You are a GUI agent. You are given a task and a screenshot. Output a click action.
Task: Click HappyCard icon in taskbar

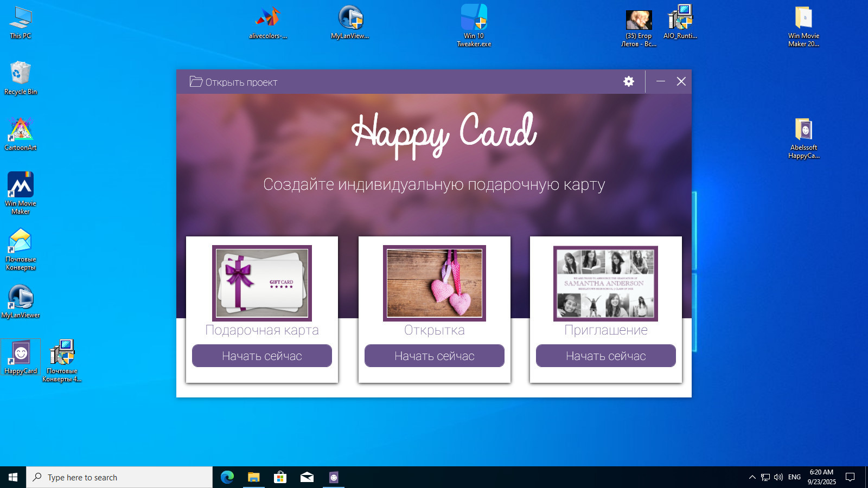point(334,477)
